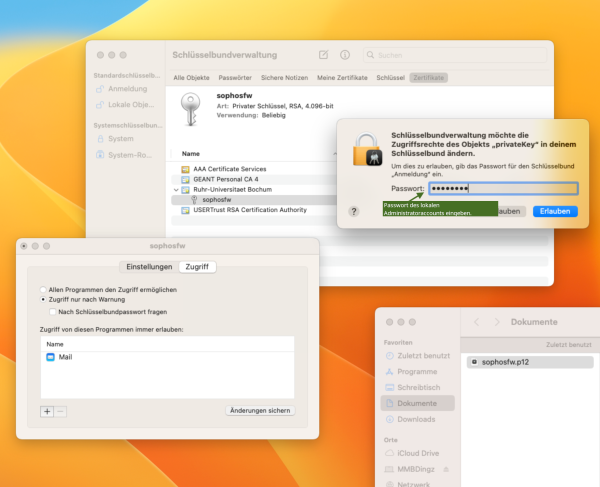Click the help question mark button

354,211
